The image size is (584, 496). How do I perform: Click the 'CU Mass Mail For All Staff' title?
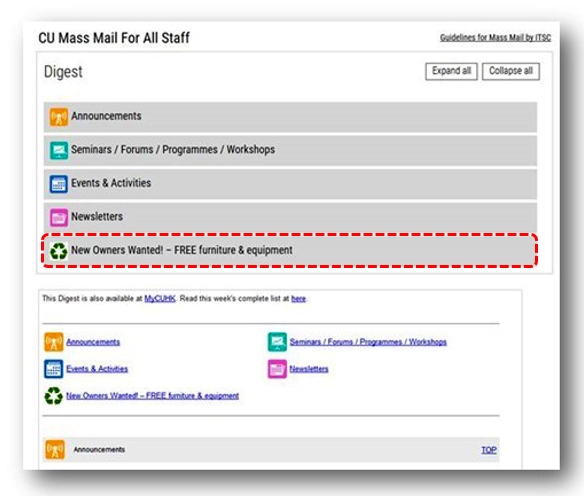[x=114, y=38]
